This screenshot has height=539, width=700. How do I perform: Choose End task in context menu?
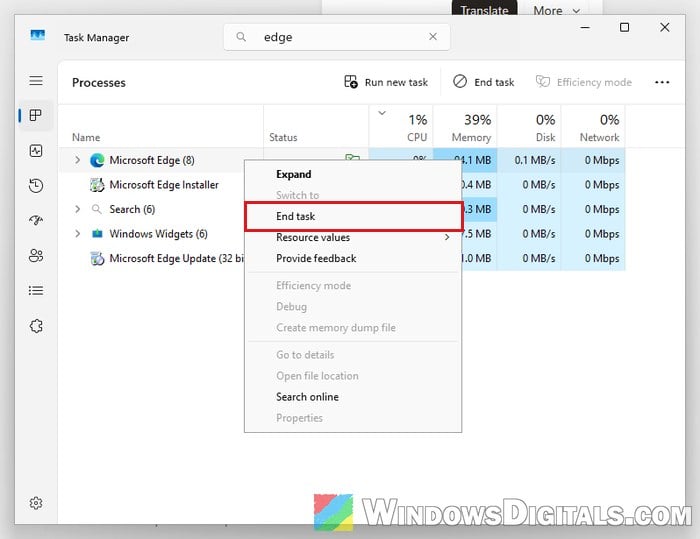pyautogui.click(x=353, y=216)
